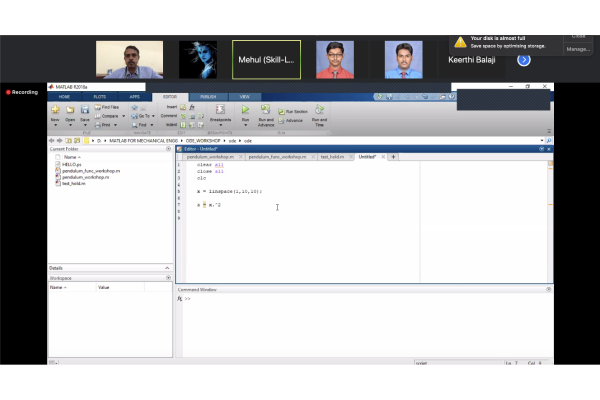Switch to the VIEW ribbon tab
The height and width of the screenshot is (400, 600).
point(245,97)
